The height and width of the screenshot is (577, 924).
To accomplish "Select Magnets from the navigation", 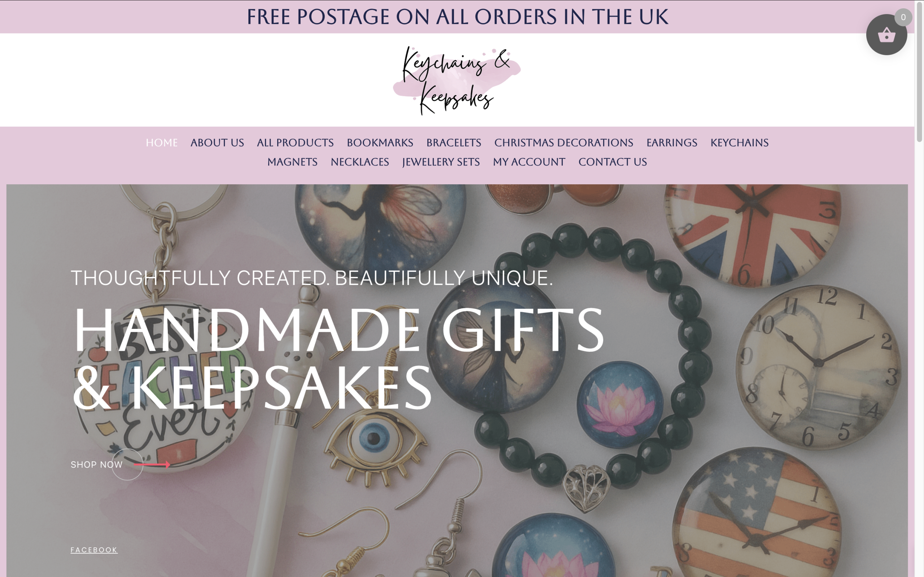I will (292, 162).
